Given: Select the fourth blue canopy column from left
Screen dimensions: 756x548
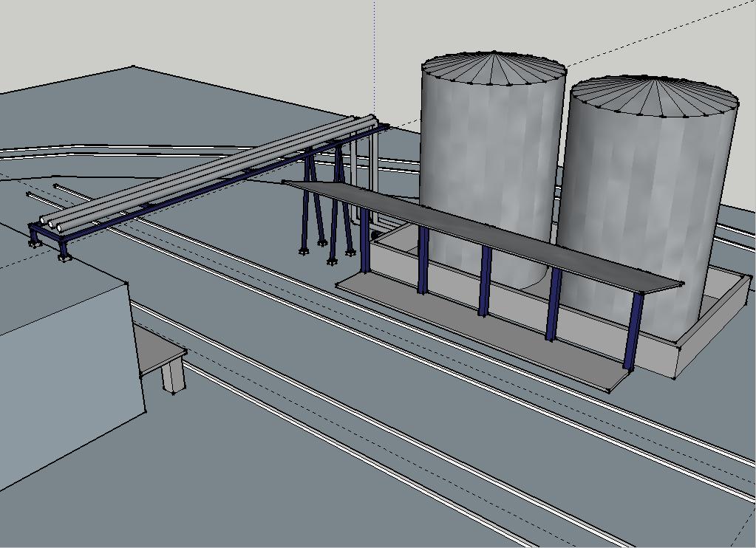Looking at the screenshot, I should tap(551, 304).
